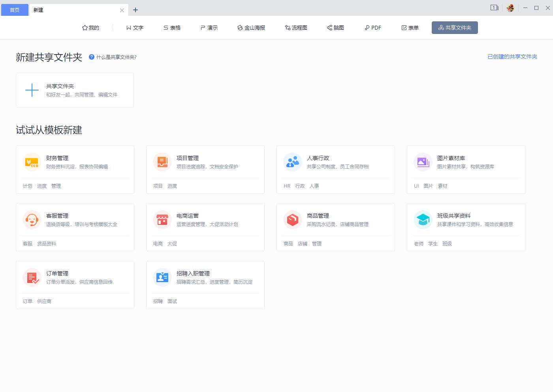This screenshot has height=392, width=553.
Task: Add a new tab with plus button
Action: 135,10
